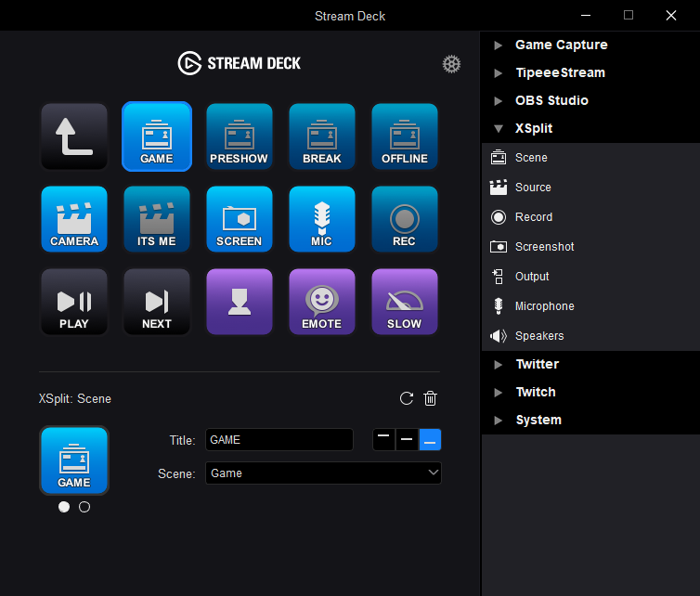The image size is (700, 596).
Task: Choose the Record action label
Action: pos(534,217)
